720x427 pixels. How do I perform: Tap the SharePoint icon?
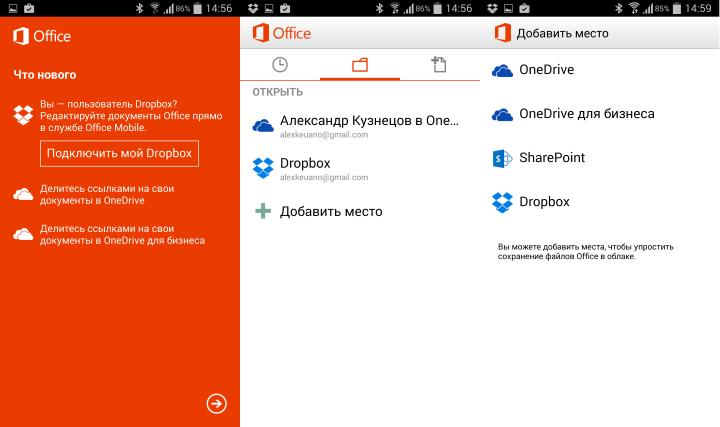click(502, 158)
